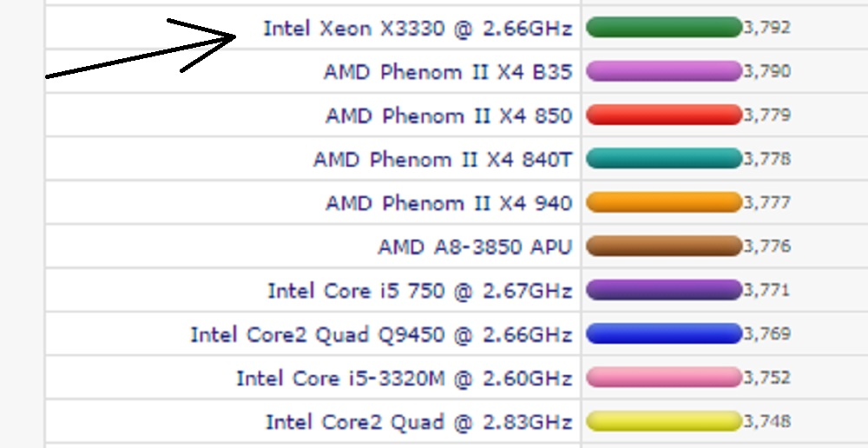
Task: Click the dark purple bar for Core i5 750
Action: (664, 290)
